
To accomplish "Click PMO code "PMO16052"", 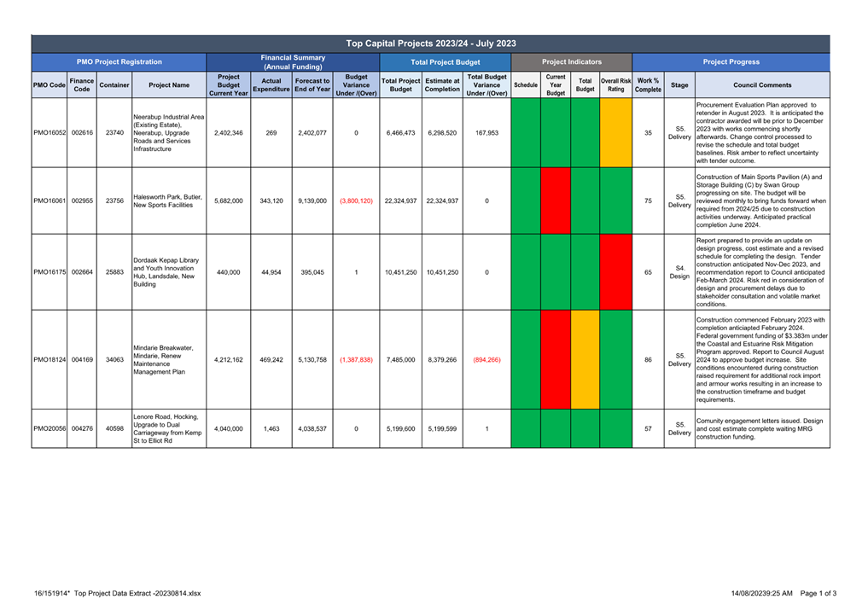I will [x=50, y=133].
